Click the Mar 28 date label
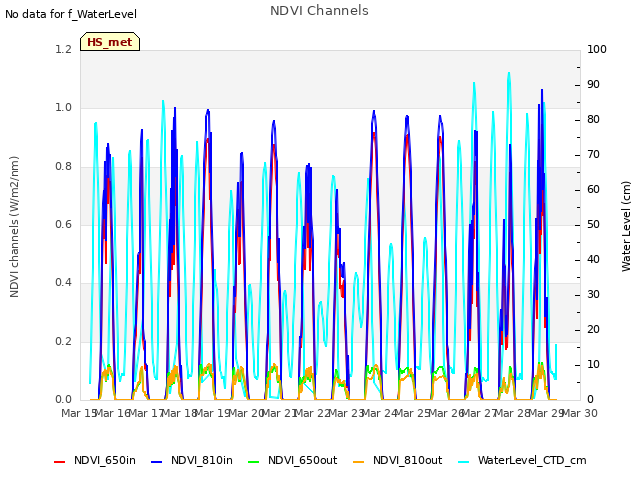 click(x=513, y=413)
